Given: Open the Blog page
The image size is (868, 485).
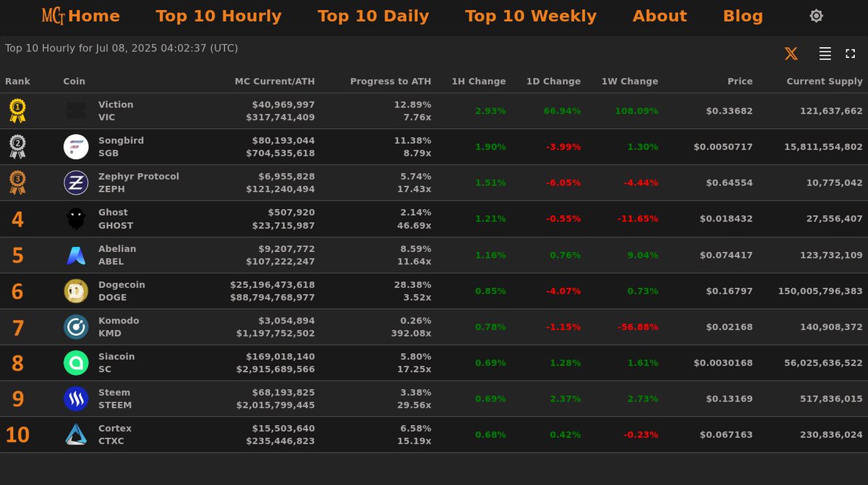Looking at the screenshot, I should pyautogui.click(x=743, y=16).
